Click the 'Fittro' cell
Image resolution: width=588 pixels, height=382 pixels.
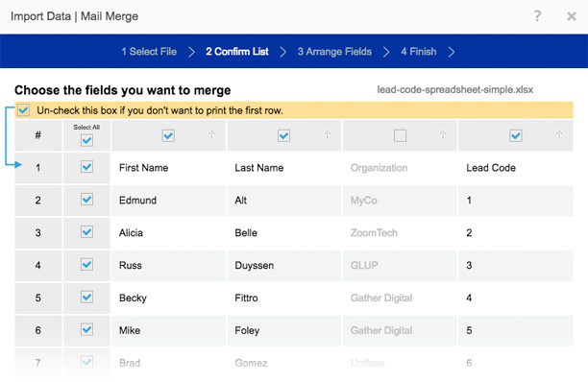[284, 298]
